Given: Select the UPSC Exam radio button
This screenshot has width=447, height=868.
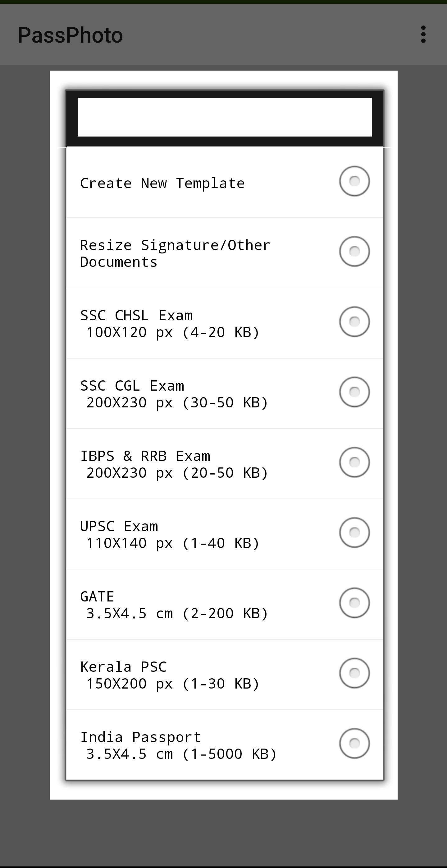Looking at the screenshot, I should click(x=354, y=532).
